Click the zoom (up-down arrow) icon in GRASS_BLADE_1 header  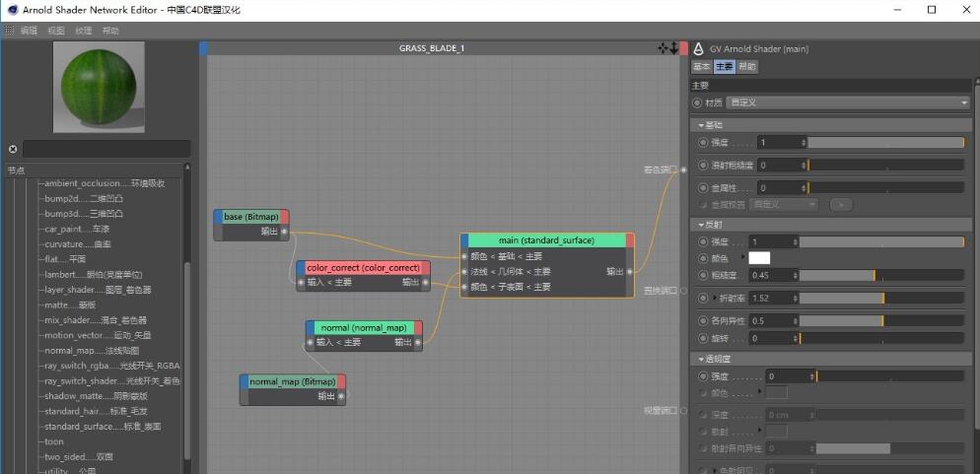pos(673,48)
